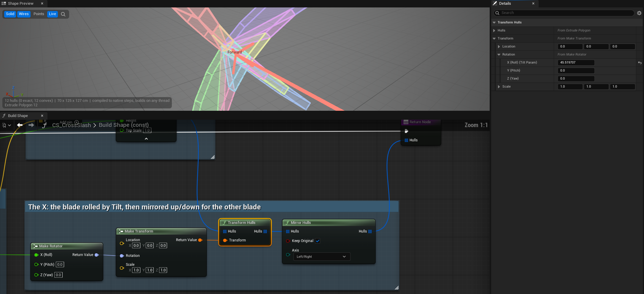The height and width of the screenshot is (294, 644).
Task: Expand the Location property row
Action: pyautogui.click(x=499, y=47)
